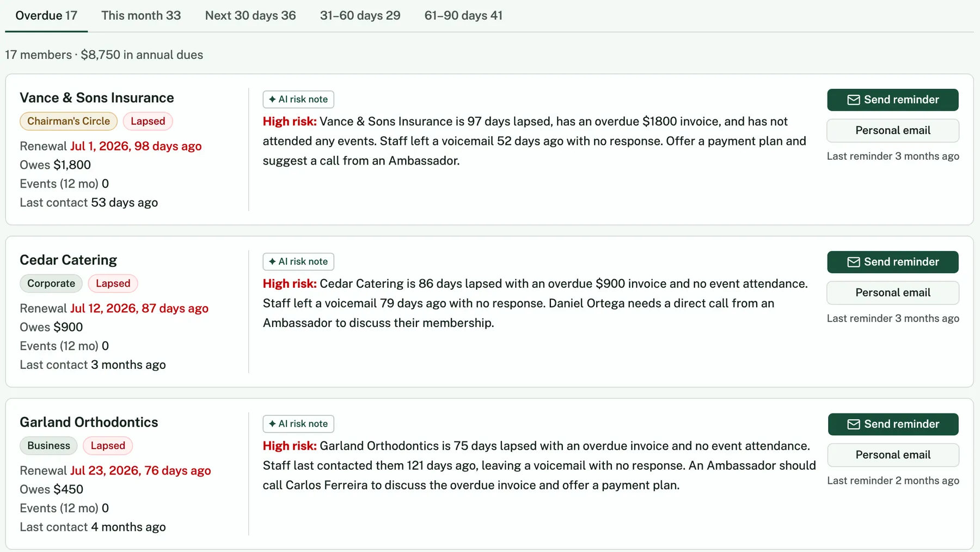View the 61–90 days 41 tab
Image resolution: width=980 pixels, height=552 pixels.
(x=463, y=15)
